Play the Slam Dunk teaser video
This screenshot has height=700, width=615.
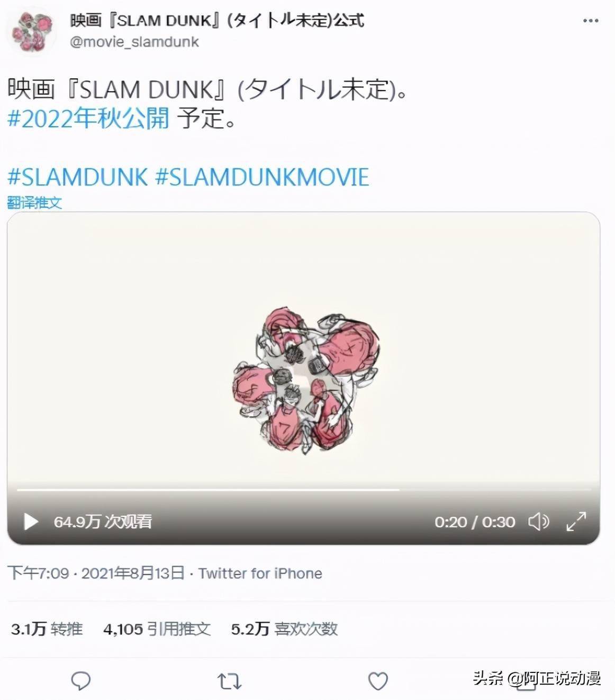point(31,522)
